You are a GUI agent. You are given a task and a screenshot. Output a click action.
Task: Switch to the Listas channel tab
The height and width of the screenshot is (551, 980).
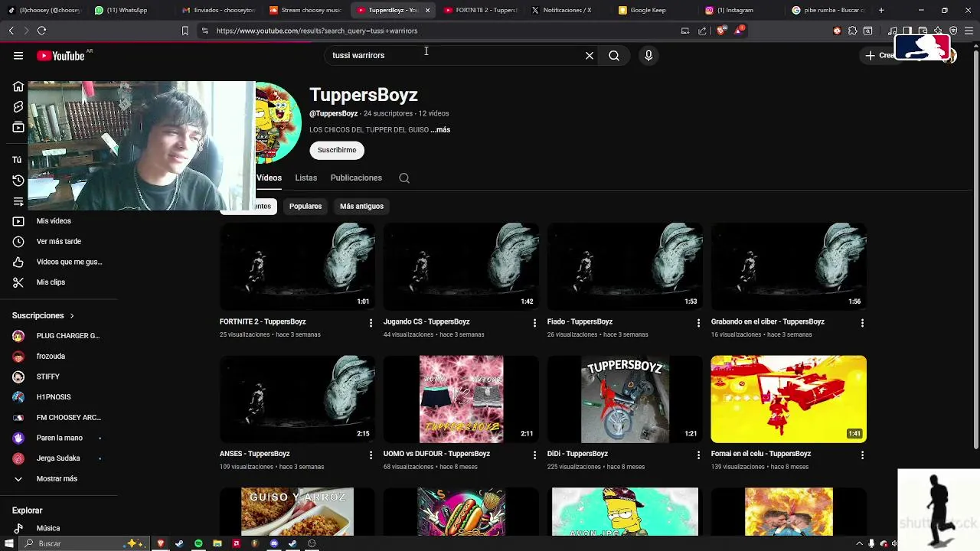pos(305,178)
